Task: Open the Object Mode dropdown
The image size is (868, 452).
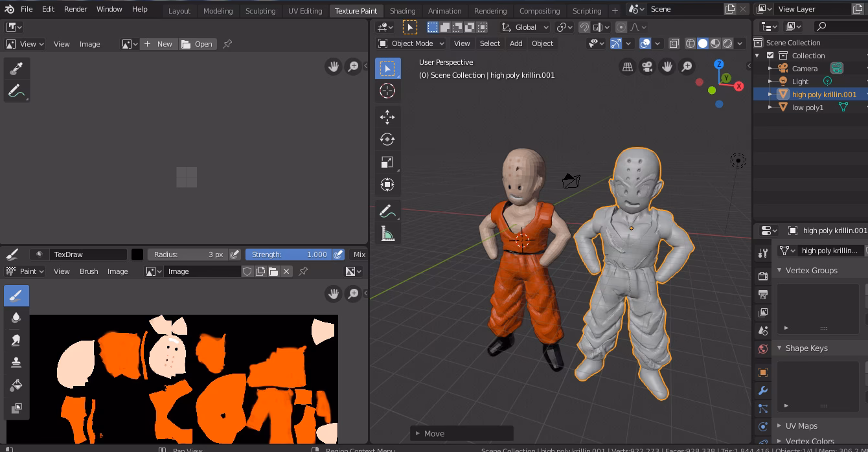Action: click(x=411, y=43)
